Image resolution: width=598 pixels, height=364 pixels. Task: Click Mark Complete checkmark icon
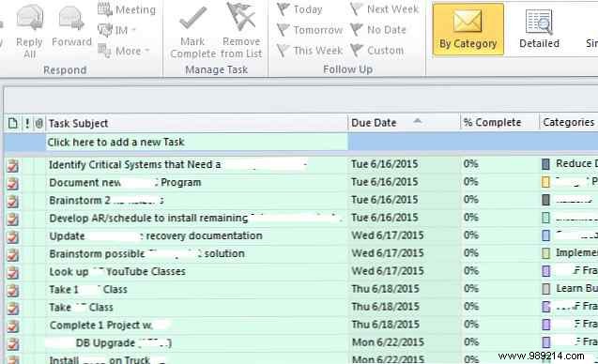pos(192,18)
